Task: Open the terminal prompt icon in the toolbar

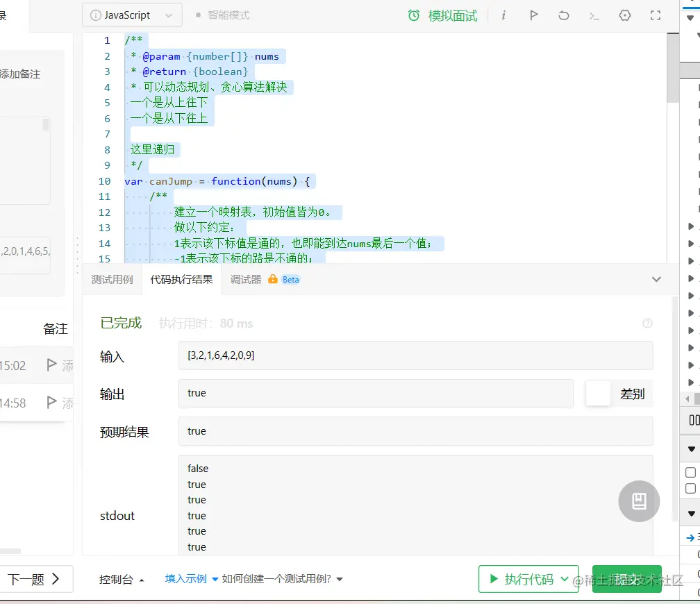Action: click(594, 16)
